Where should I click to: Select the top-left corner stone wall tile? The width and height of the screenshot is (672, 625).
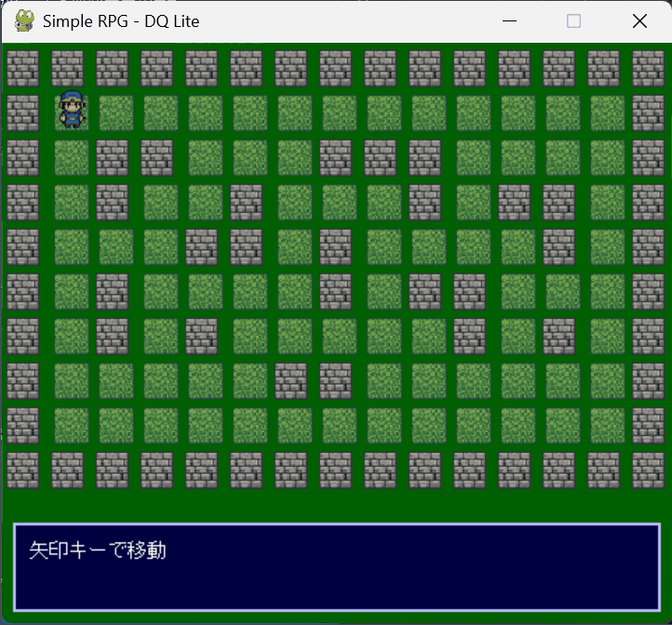click(22, 68)
